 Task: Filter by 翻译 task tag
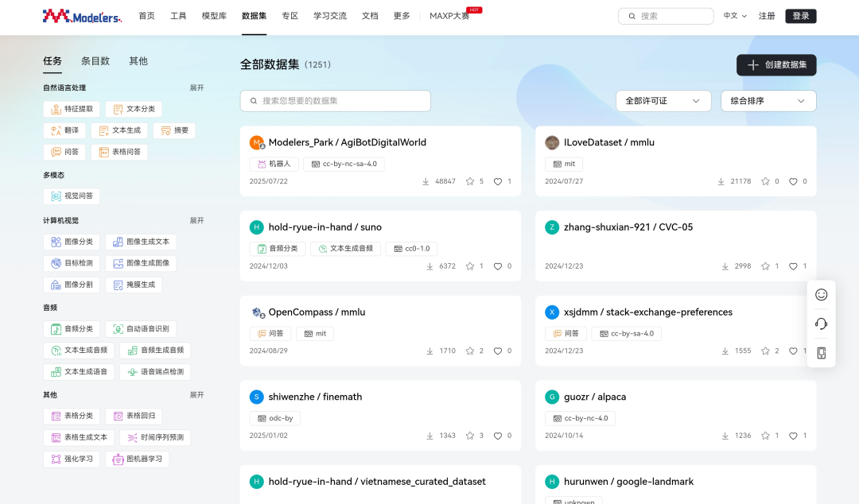(x=64, y=130)
